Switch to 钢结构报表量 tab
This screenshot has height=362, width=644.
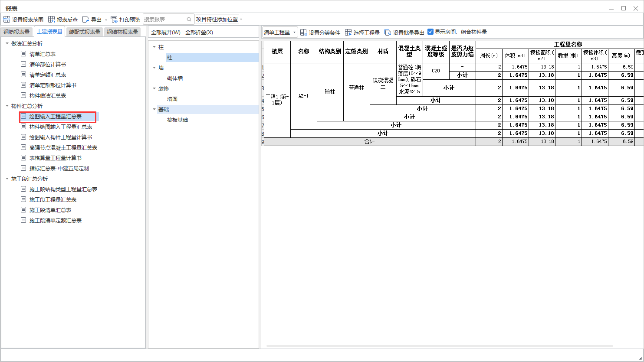click(x=122, y=32)
